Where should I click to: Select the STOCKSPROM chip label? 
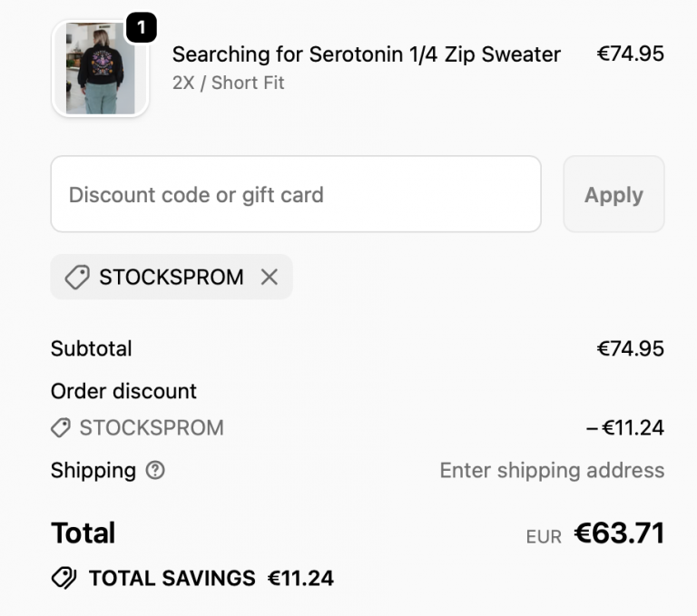coord(172,278)
